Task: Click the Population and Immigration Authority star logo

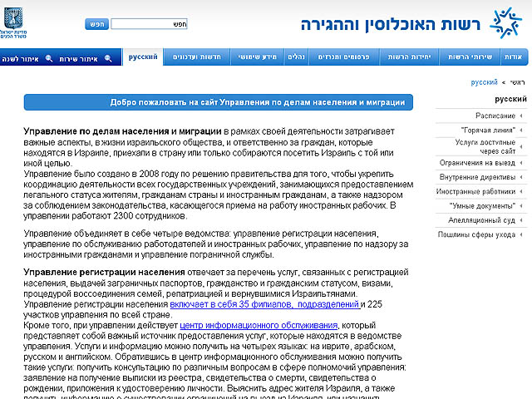Action: point(505,23)
